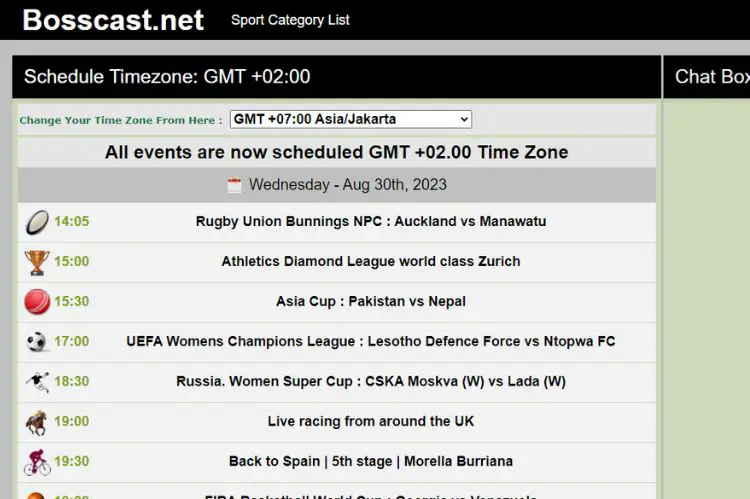
Task: Click the horse racing icon at 19:00
Action: (36, 422)
